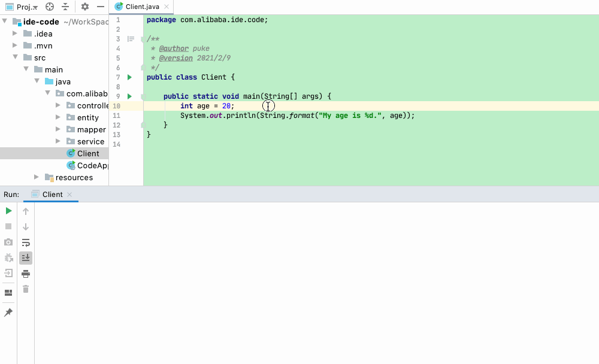599x364 pixels.
Task: Click Down the Stack Trace arrow
Action: (26, 227)
